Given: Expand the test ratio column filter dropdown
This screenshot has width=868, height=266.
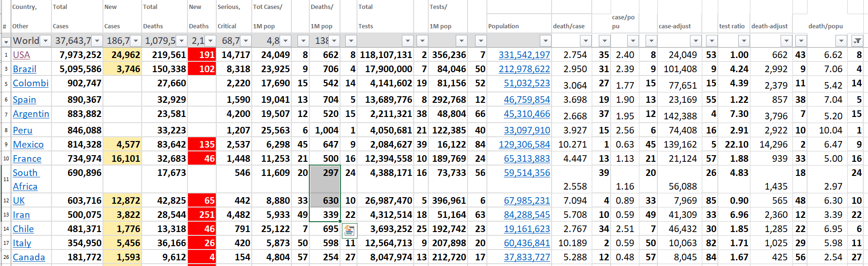Looking at the screenshot, I should (x=744, y=41).
